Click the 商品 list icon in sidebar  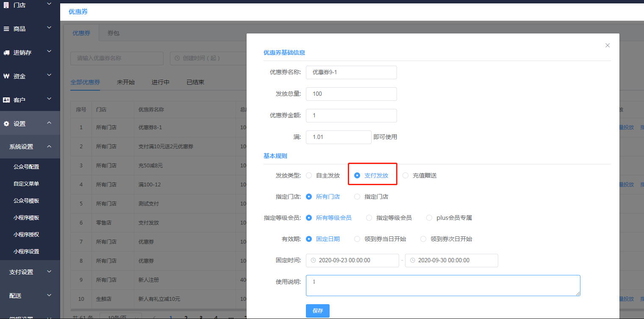coord(6,29)
